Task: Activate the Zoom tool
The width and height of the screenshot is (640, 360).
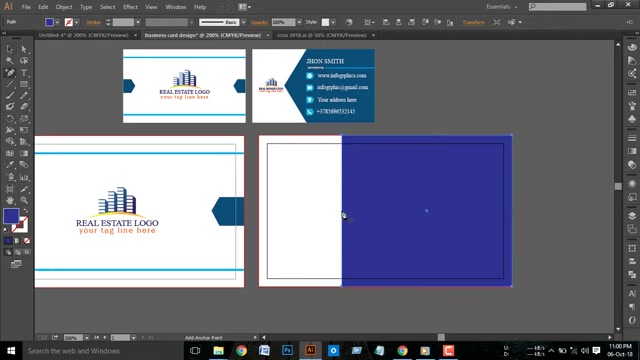Action: (24, 200)
